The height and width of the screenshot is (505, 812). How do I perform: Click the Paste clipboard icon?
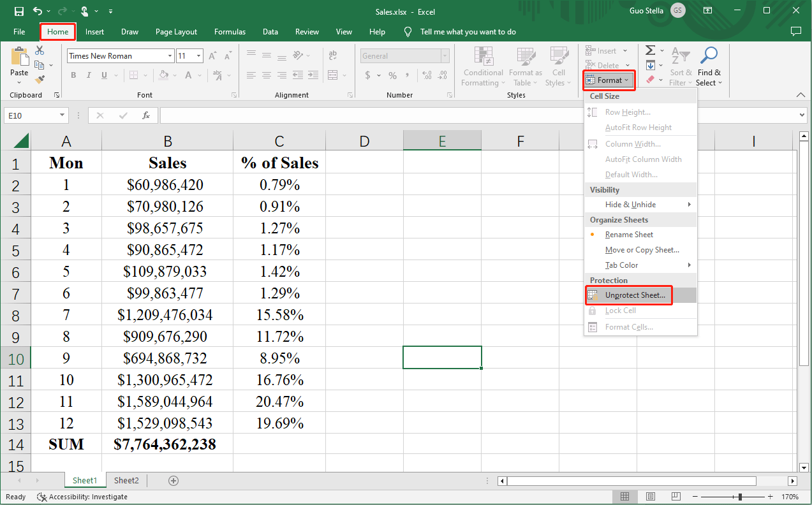19,57
